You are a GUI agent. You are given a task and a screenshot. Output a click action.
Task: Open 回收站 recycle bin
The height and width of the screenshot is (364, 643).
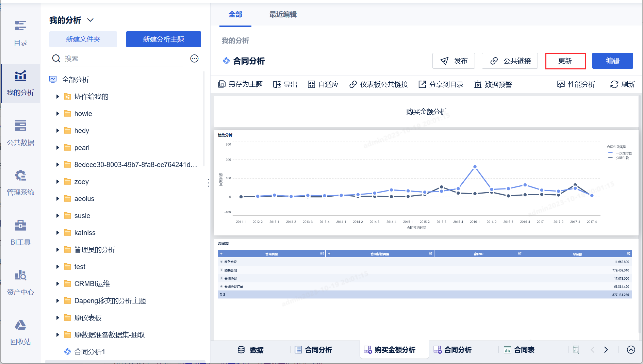tap(20, 332)
